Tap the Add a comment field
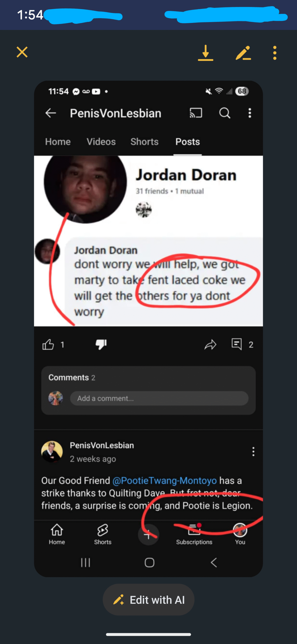 [159, 398]
